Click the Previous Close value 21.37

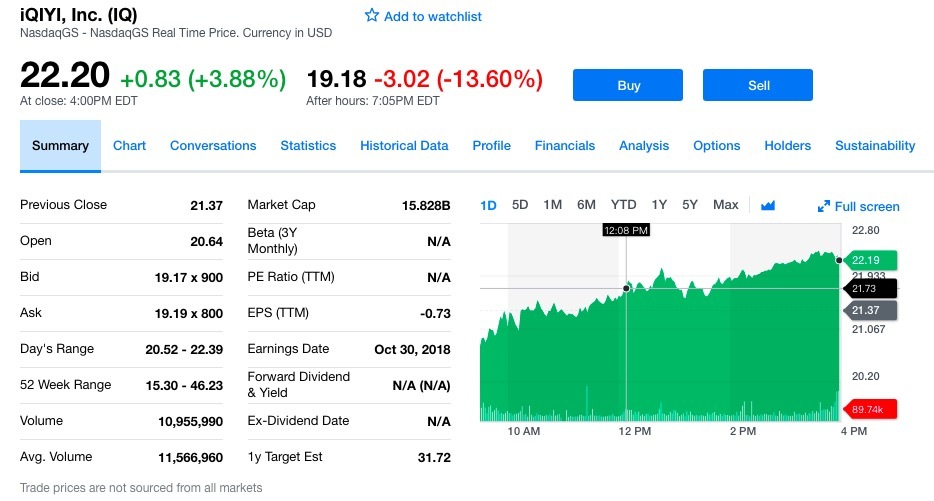206,206
